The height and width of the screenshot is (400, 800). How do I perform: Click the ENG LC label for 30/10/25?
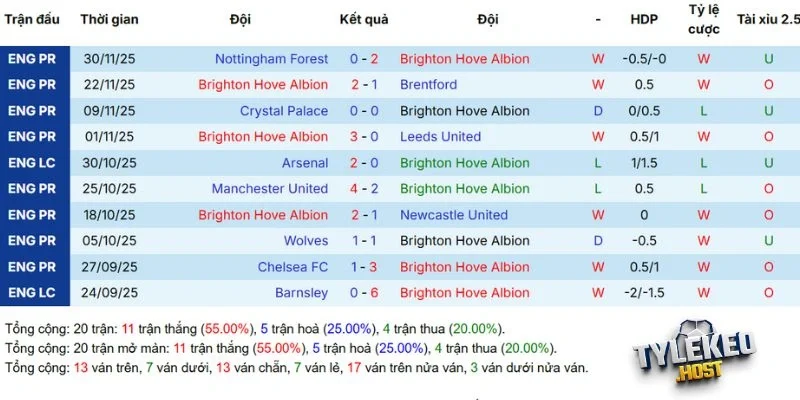(x=34, y=163)
